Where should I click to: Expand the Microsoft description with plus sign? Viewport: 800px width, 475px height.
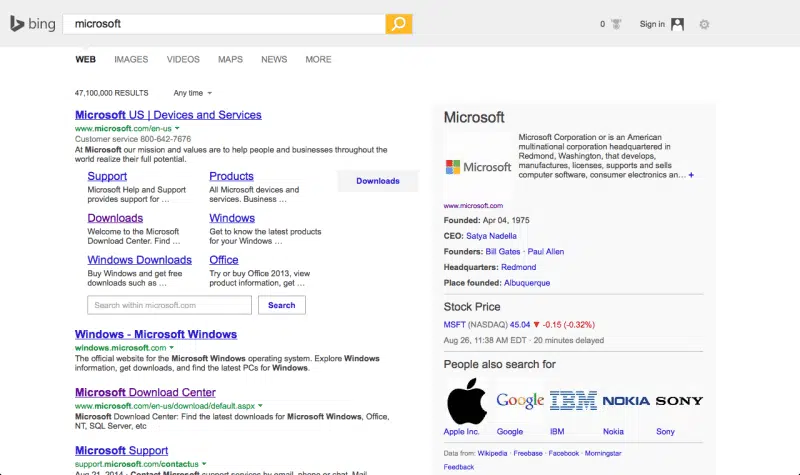691,175
